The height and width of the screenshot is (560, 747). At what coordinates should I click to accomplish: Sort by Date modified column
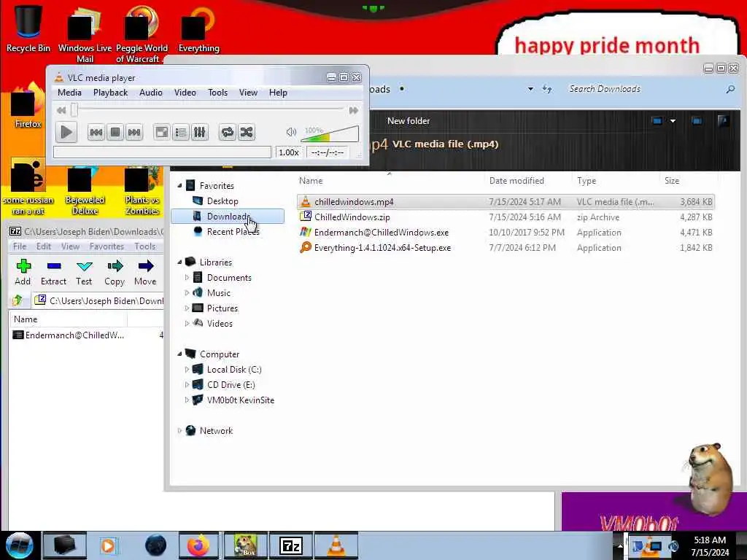click(x=516, y=181)
